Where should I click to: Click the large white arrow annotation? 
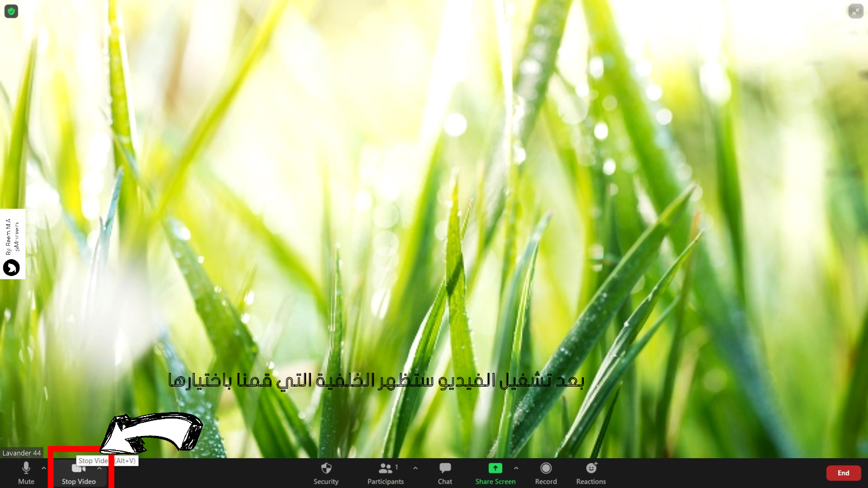click(155, 432)
